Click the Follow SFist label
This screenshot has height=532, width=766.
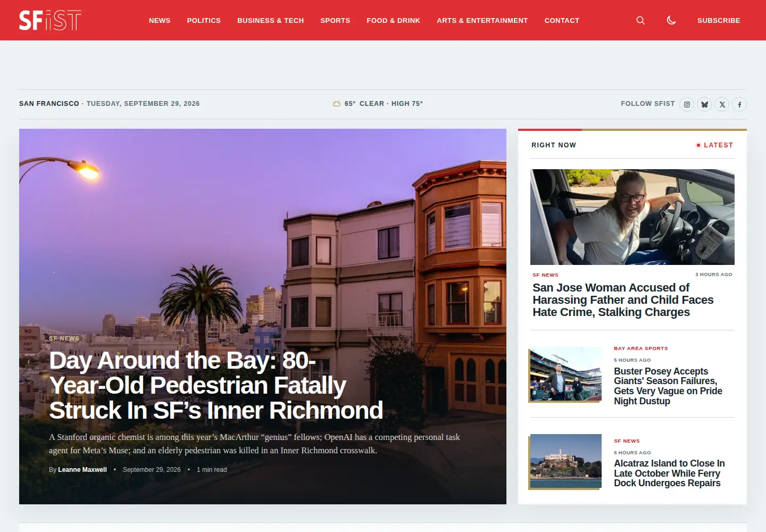[648, 104]
